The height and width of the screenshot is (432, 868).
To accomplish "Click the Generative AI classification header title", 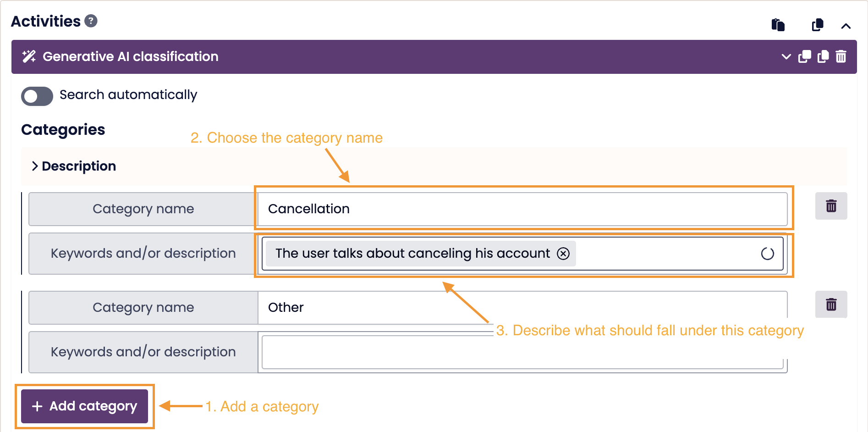I will tap(131, 56).
